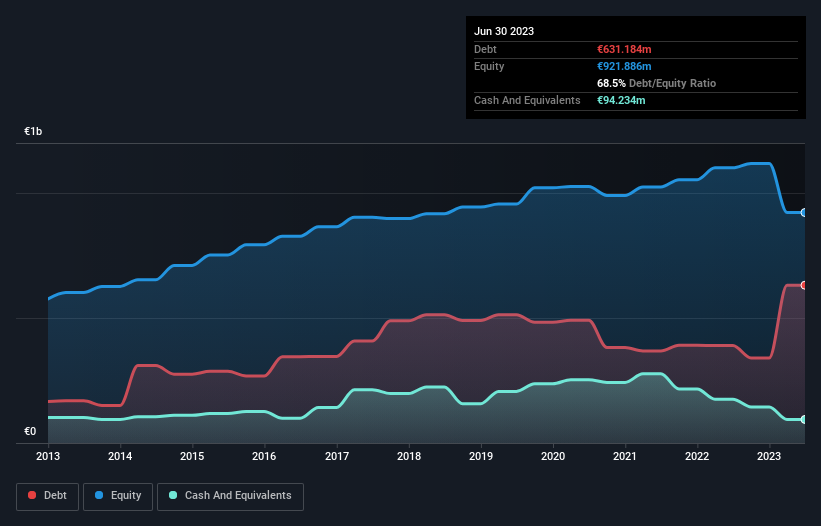The height and width of the screenshot is (526, 821).
Task: Toggle the Equity series legend button
Action: coord(118,496)
